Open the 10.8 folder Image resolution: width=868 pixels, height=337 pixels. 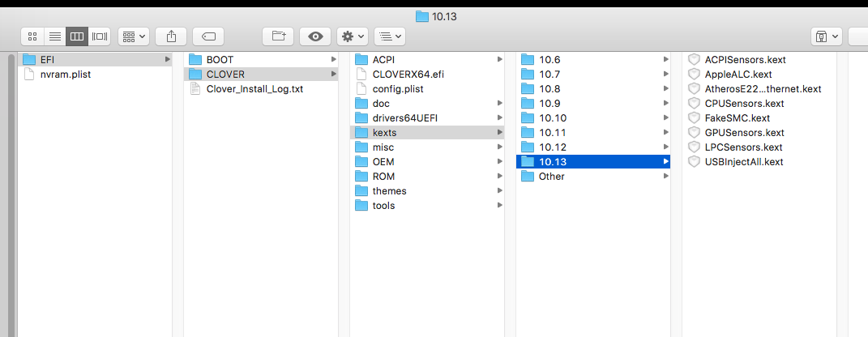[593, 88]
